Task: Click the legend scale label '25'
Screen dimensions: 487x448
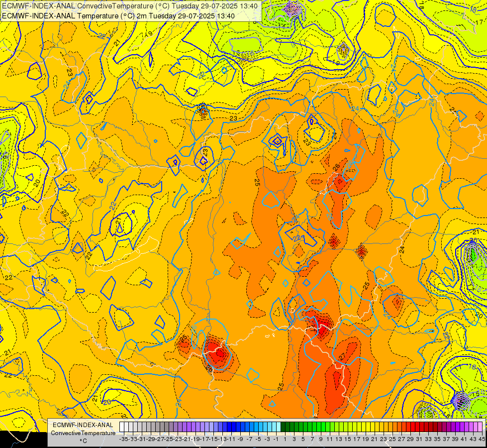Action: tap(392, 439)
